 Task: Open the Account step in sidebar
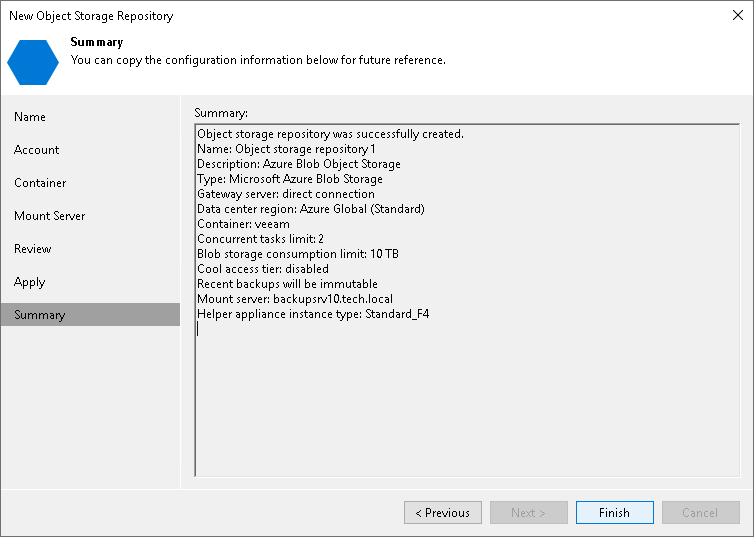pyautogui.click(x=37, y=150)
